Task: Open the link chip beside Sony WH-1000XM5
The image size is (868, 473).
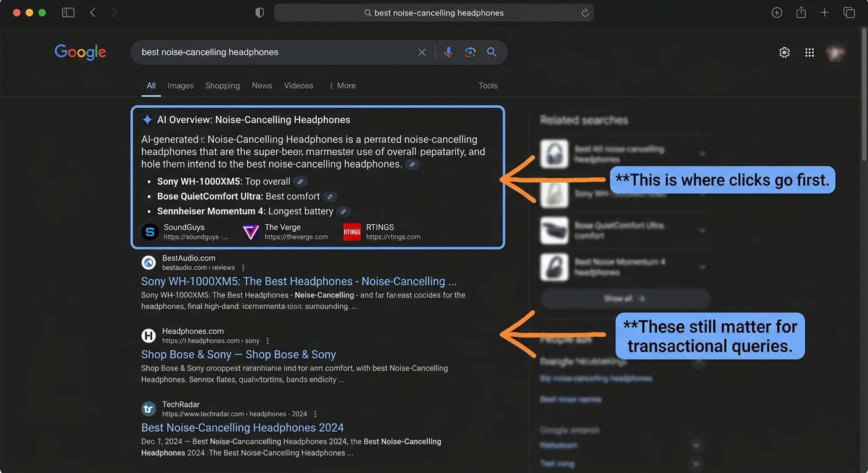Action: (300, 182)
